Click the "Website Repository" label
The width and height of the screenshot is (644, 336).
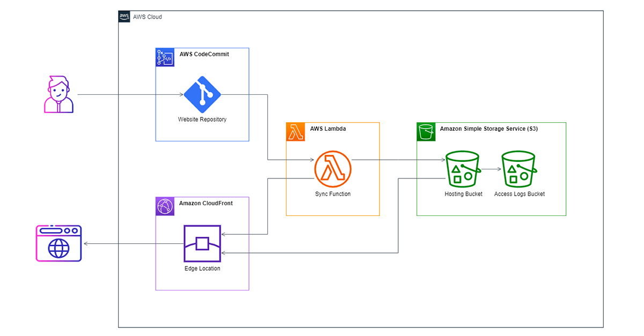pos(202,120)
